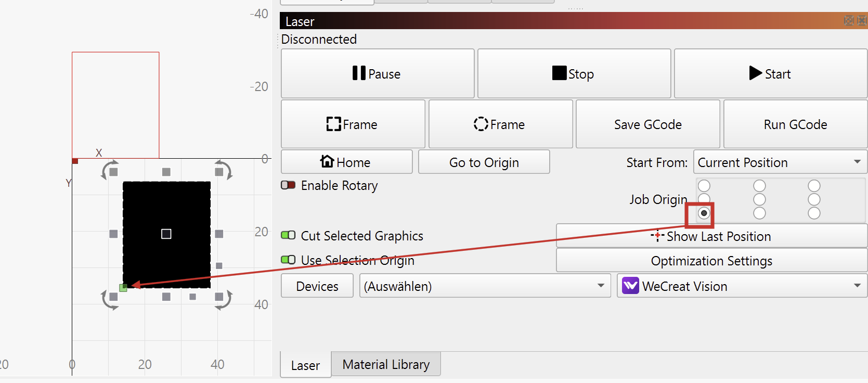Viewport: 868px width, 383px height.
Task: Open the Start From dropdown
Action: click(780, 162)
